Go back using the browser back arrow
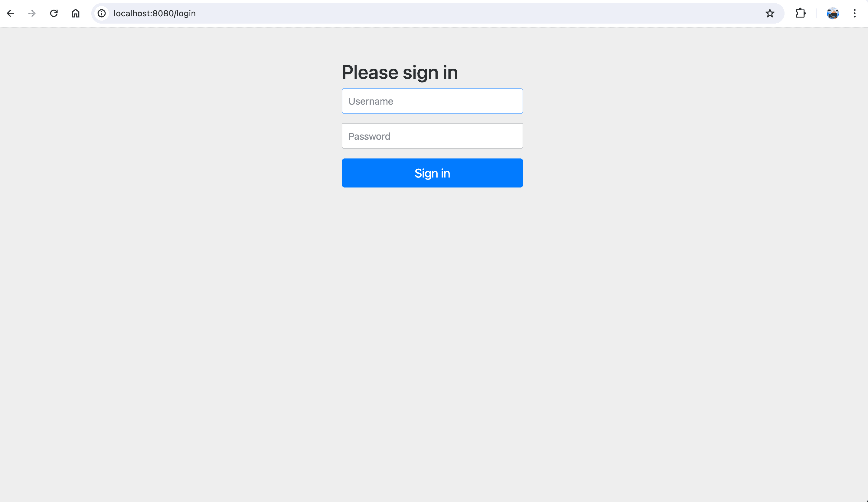 (10, 13)
